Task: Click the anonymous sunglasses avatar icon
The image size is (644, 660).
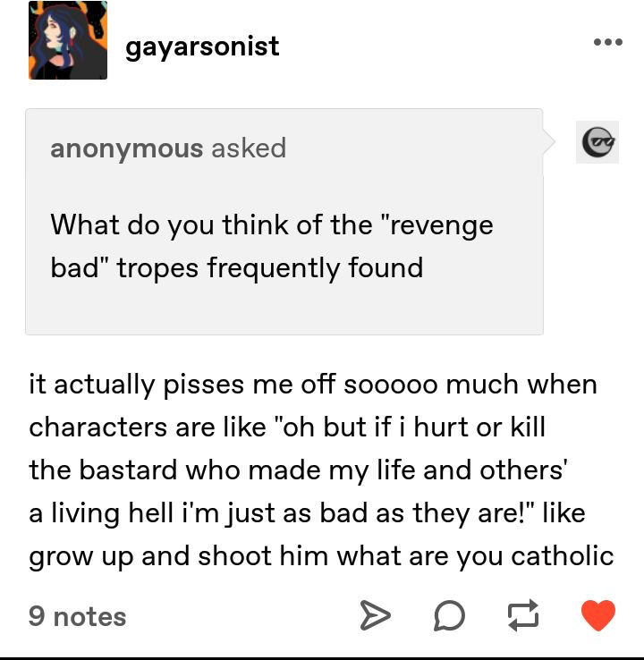Action: point(597,142)
